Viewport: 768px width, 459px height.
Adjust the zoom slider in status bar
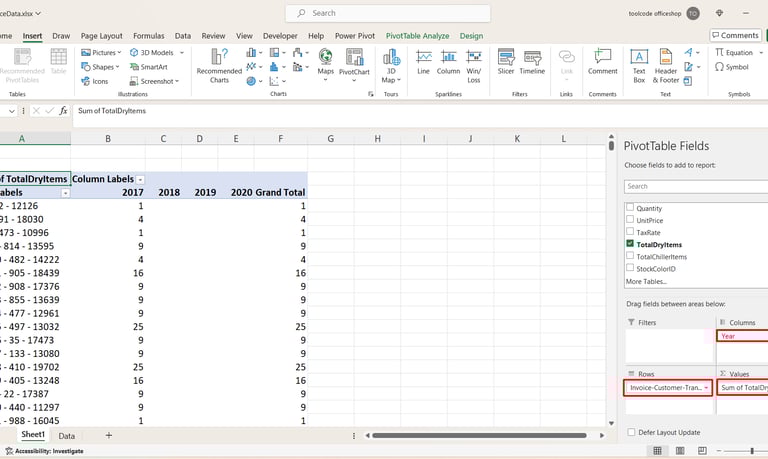752,451
